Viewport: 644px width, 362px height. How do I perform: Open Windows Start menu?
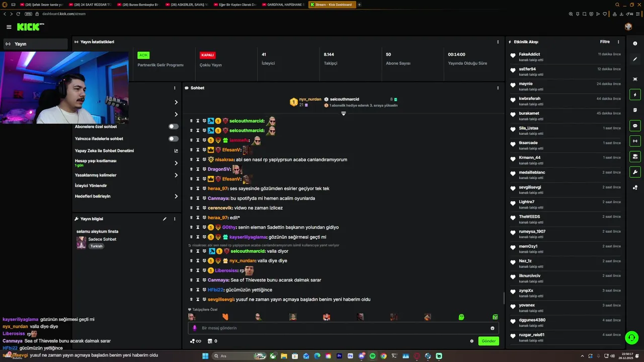click(x=205, y=356)
